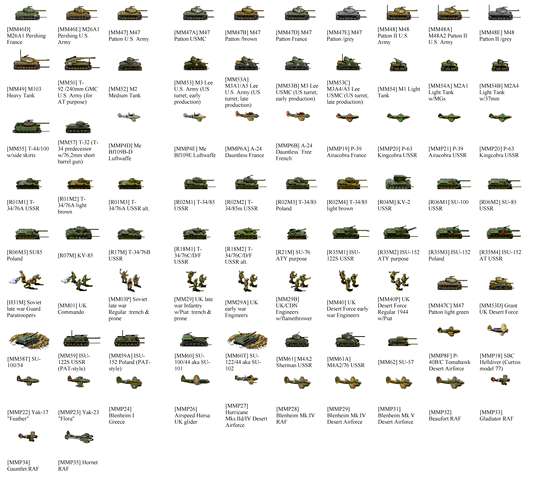535x480 pixels.
Task: Click the entrenched SU-100/54 sprite
Action: [x=29, y=340]
